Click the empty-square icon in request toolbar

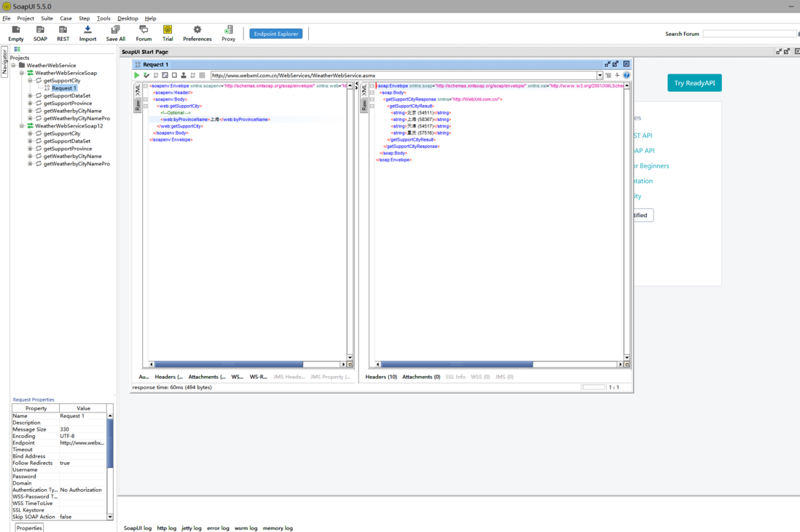point(174,75)
